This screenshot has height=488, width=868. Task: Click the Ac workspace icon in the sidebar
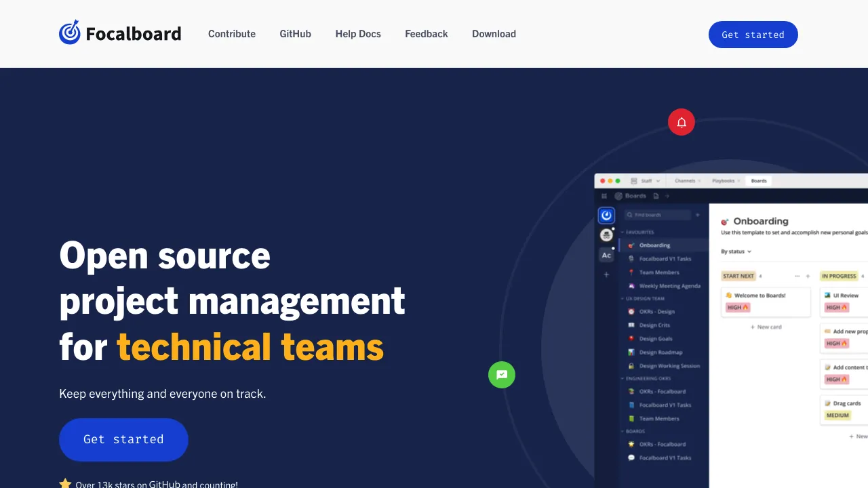[x=606, y=255]
